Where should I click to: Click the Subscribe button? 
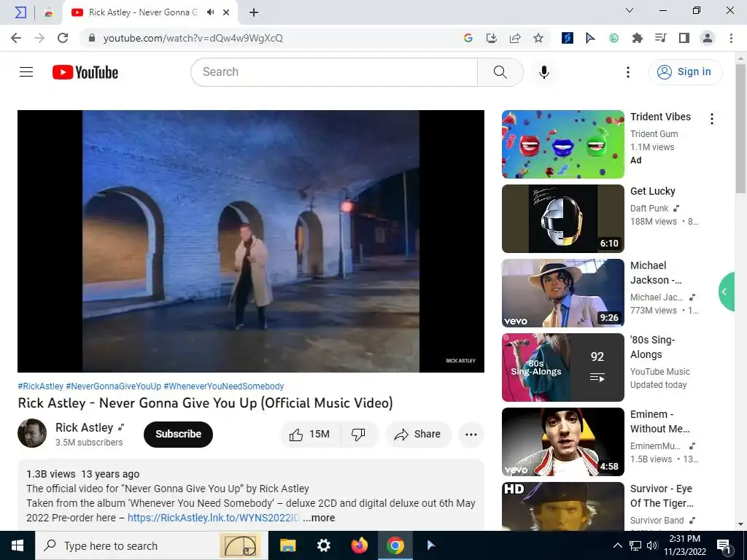178,434
